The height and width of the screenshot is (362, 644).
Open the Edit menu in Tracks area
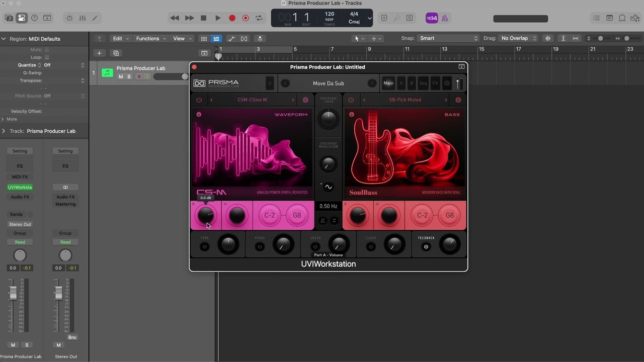[x=121, y=38]
